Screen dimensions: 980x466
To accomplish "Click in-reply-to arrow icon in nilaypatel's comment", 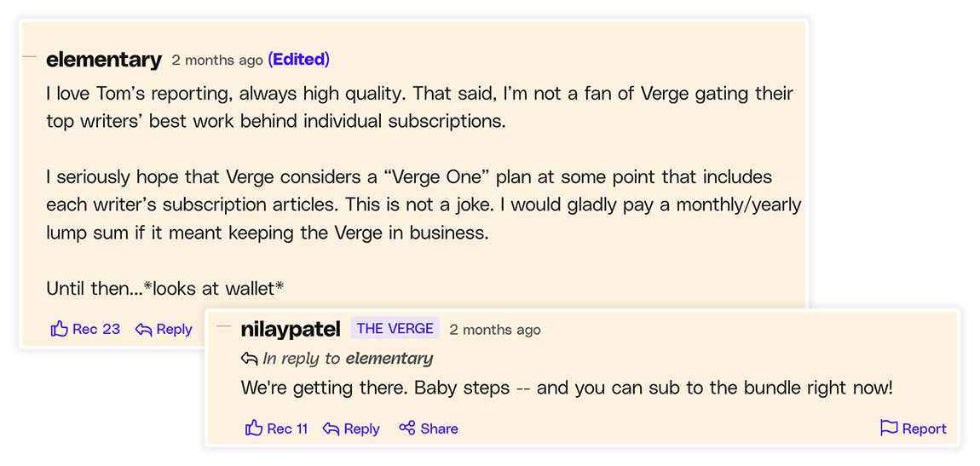I will [250, 359].
